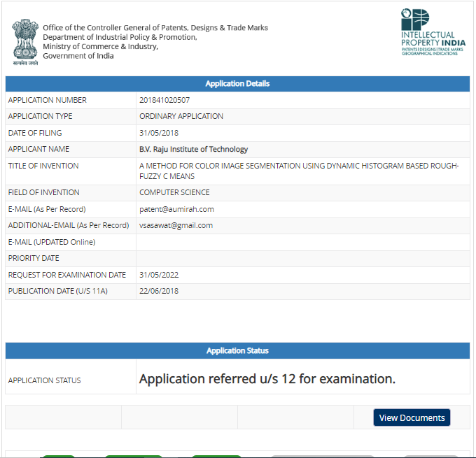The image size is (476, 458).
Task: Click the TITLE OF INVENTION label
Action: coord(43,166)
